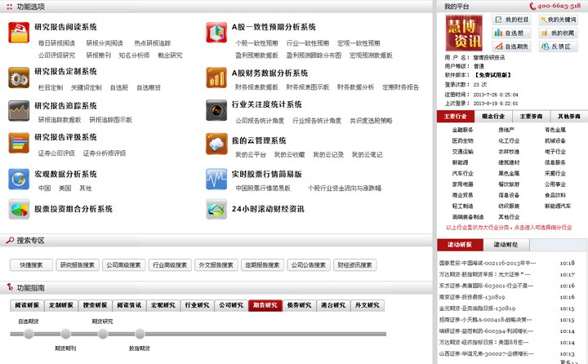Click the 慧博资讯 logo image
The image size is (588, 364).
(464, 33)
